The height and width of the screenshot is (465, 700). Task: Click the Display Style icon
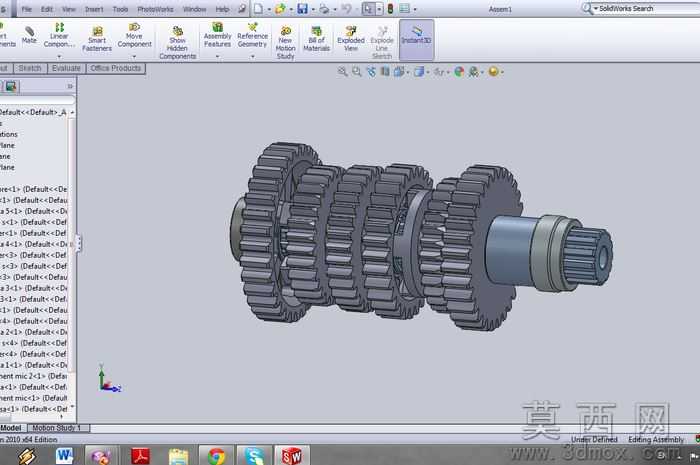point(419,71)
